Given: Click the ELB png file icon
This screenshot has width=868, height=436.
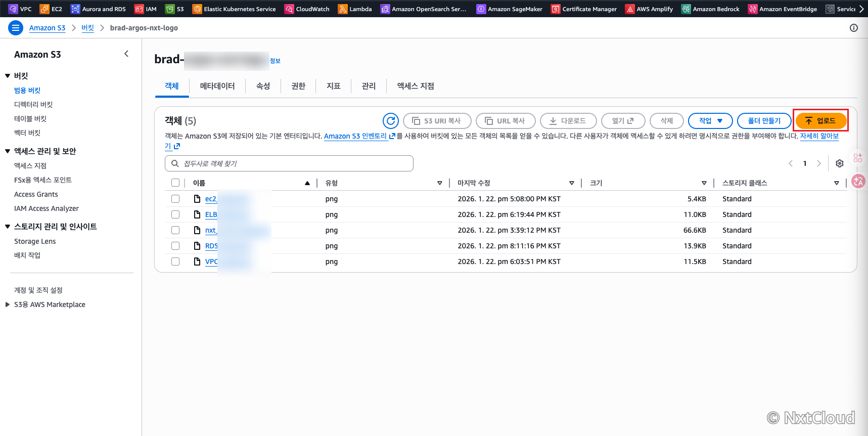Looking at the screenshot, I should pos(197,214).
